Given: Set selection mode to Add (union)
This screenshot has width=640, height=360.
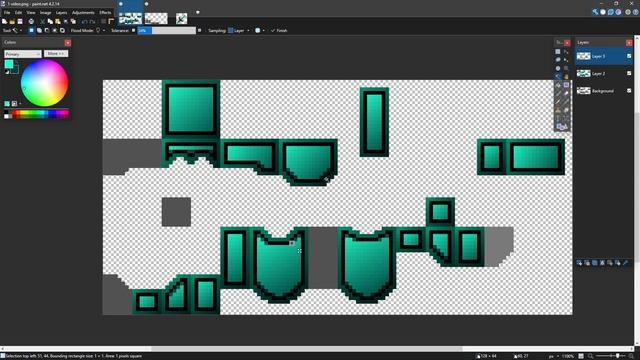Looking at the screenshot, I should coord(39,30).
